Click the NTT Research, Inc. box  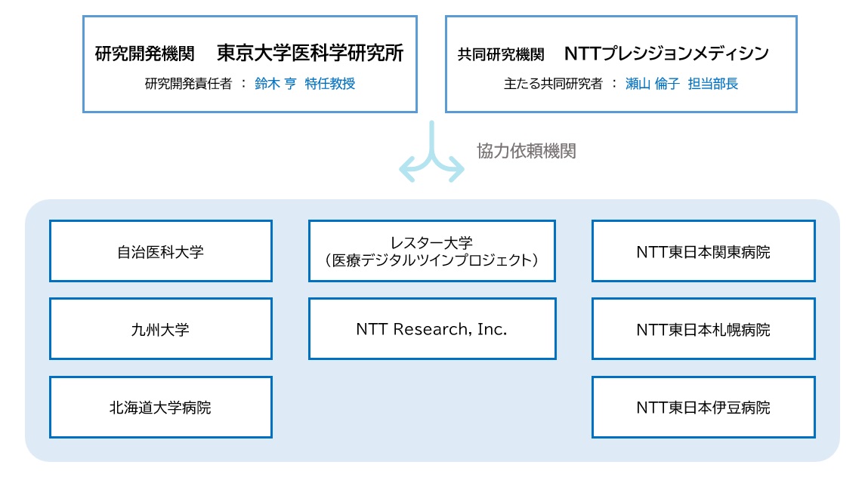431,329
